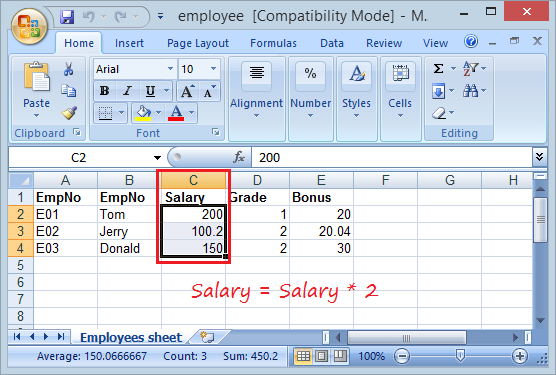The height and width of the screenshot is (375, 556).
Task: Click the Insert Function fx icon
Action: [x=239, y=157]
